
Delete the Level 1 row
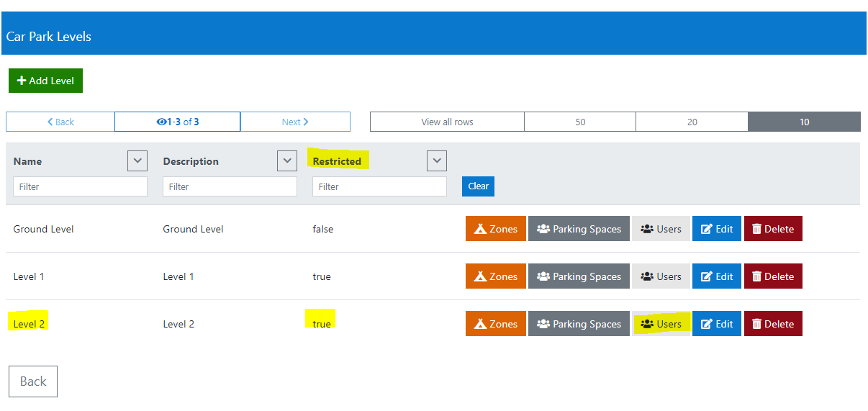(772, 276)
